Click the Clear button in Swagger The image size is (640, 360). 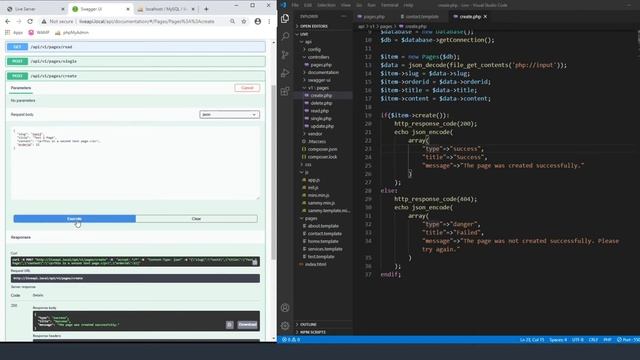[196, 219]
